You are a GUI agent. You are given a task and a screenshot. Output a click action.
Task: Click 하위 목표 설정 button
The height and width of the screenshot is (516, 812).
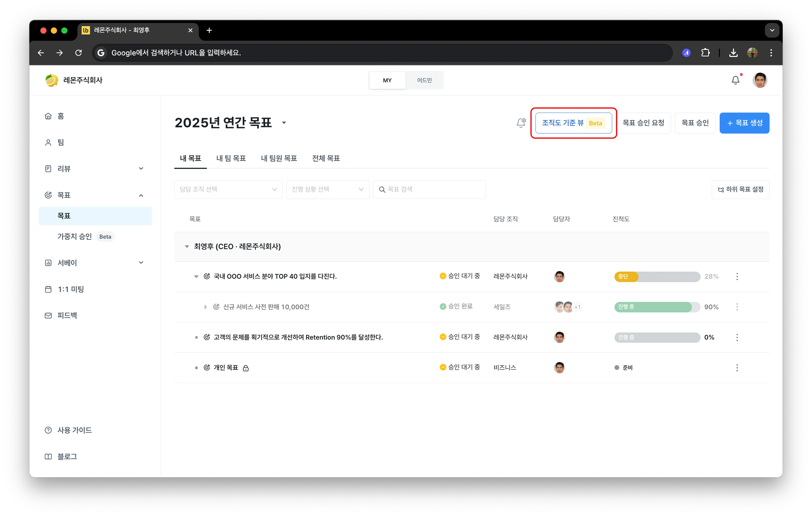(x=740, y=189)
